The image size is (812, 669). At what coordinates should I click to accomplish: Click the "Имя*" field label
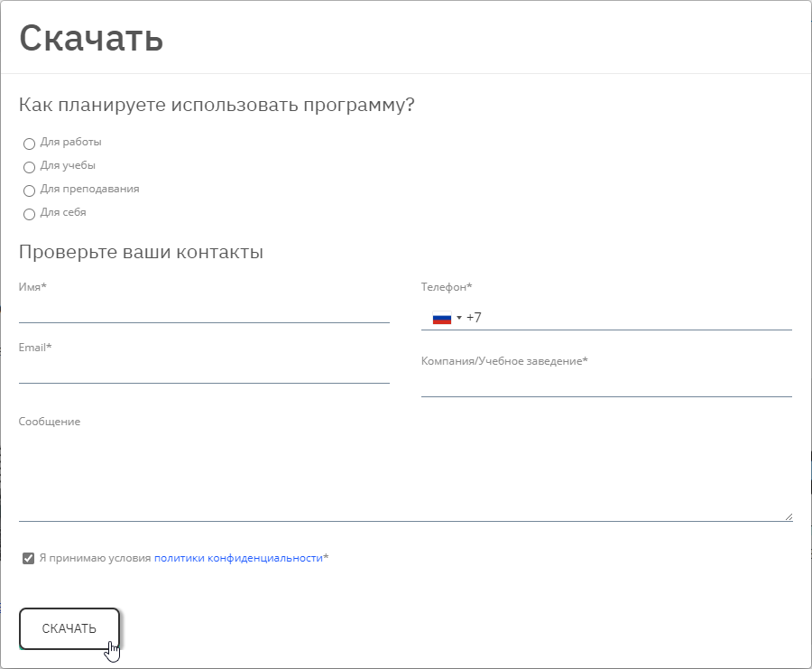pyautogui.click(x=32, y=287)
